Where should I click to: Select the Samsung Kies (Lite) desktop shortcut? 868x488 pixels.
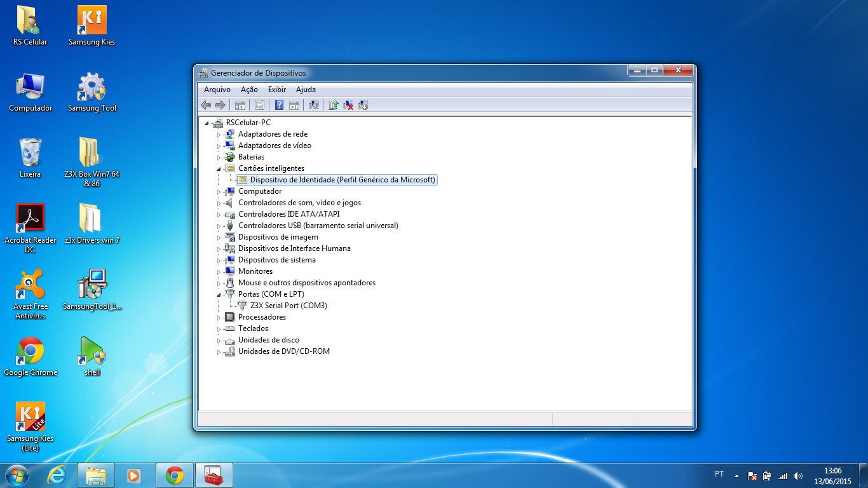pyautogui.click(x=30, y=427)
